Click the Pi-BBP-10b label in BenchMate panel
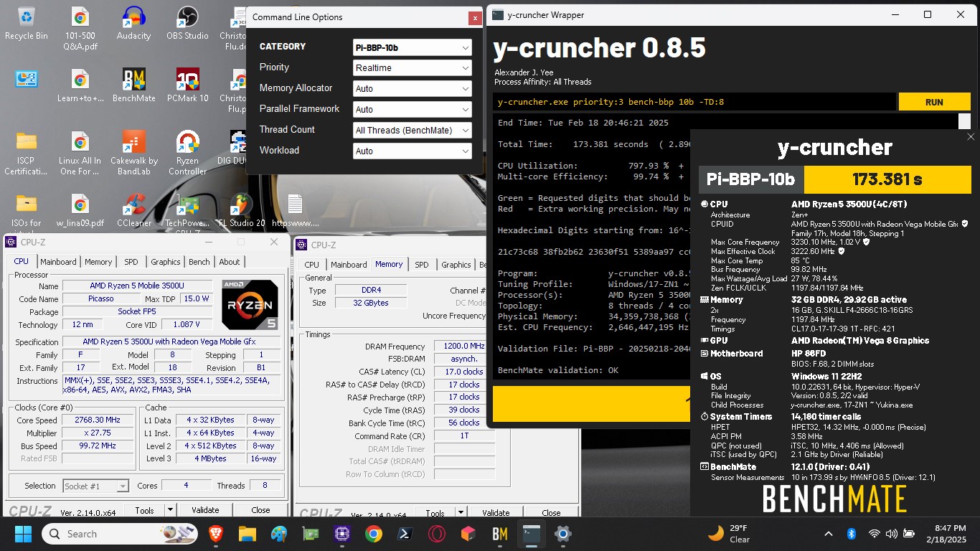The width and height of the screenshot is (980, 551). click(x=750, y=179)
